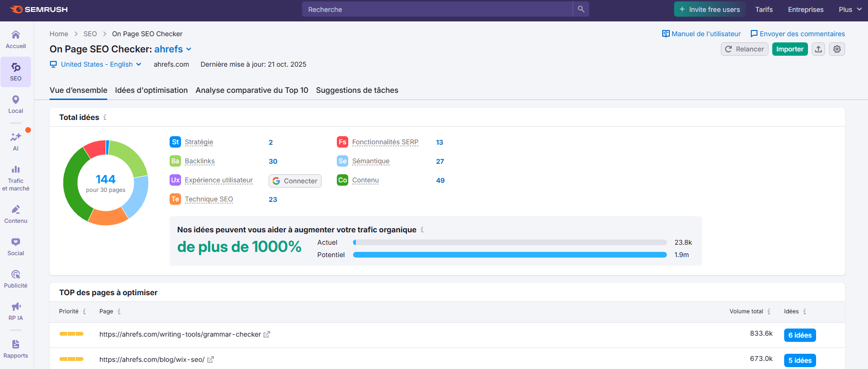Open the Sémantique ideas link
The width and height of the screenshot is (868, 369).
pos(371,161)
